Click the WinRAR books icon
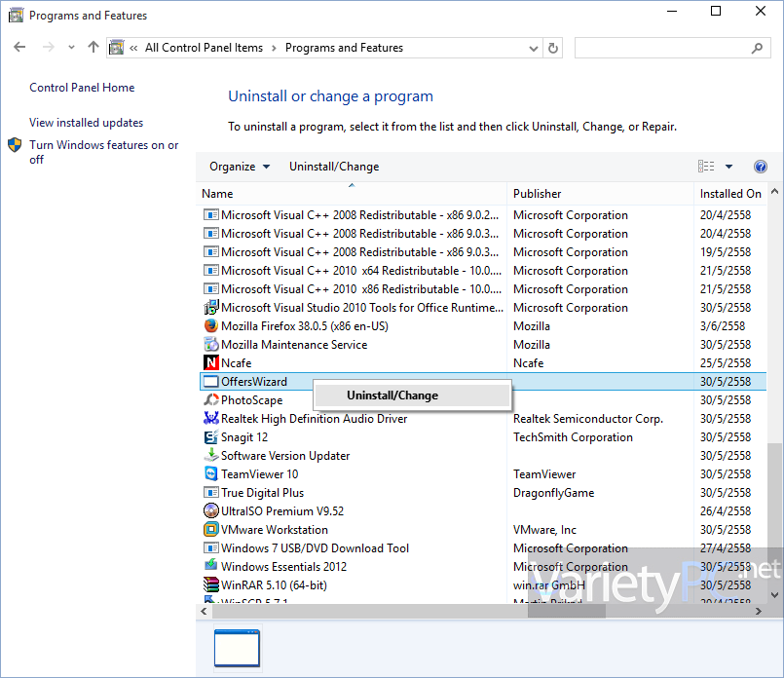This screenshot has width=784, height=678. (211, 585)
